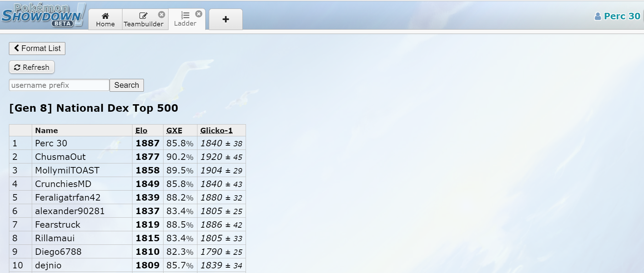The image size is (644, 273).
Task: Close the Ladder tab
Action: point(199,14)
